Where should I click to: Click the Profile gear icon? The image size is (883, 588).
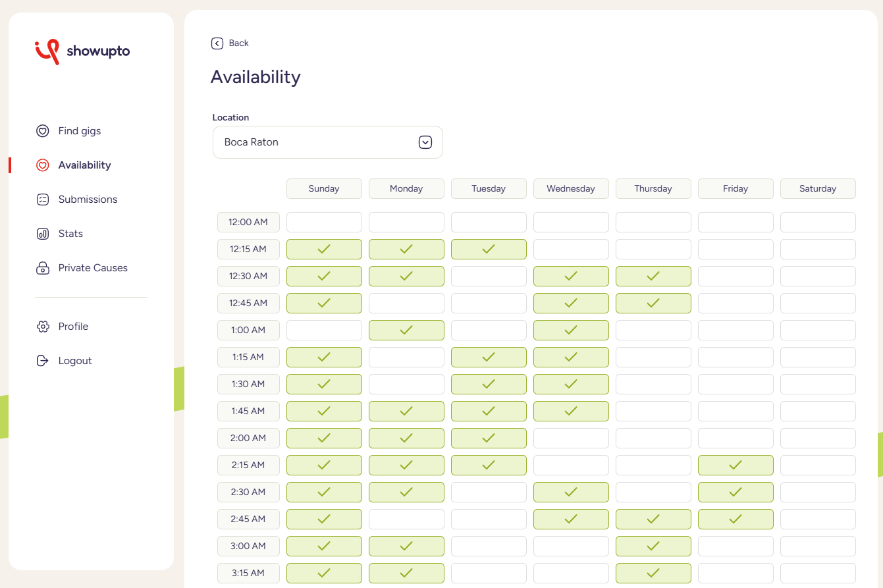[x=43, y=327]
